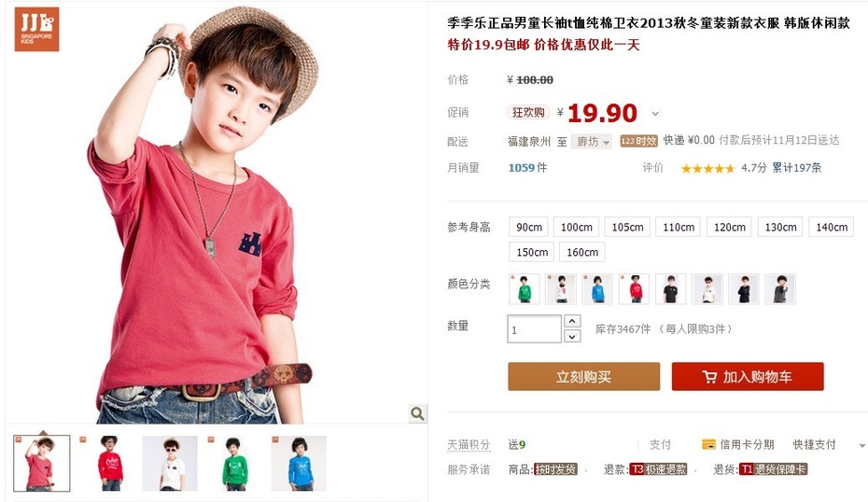The width and height of the screenshot is (868, 502).
Task: Click the 加入购物车 add to cart button
Action: pos(748,376)
